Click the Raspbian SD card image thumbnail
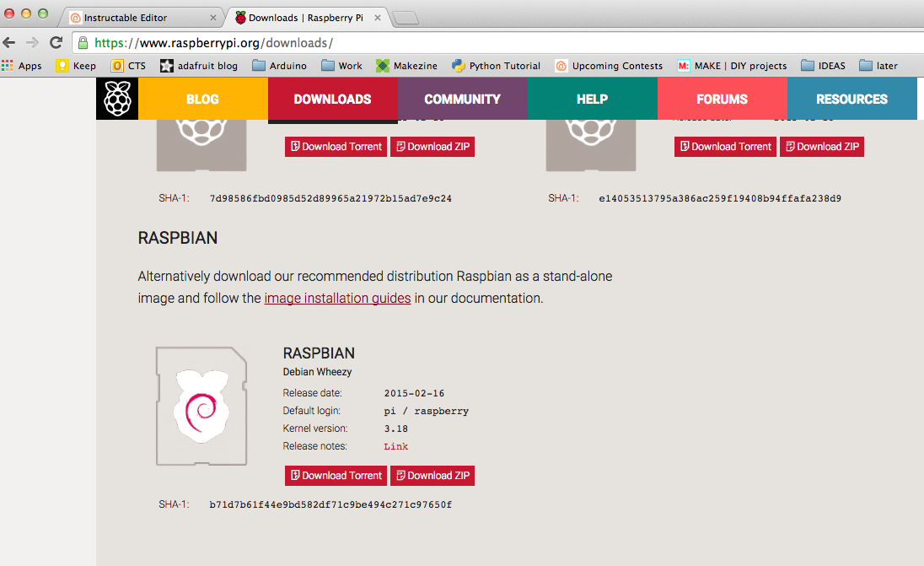 tap(201, 407)
